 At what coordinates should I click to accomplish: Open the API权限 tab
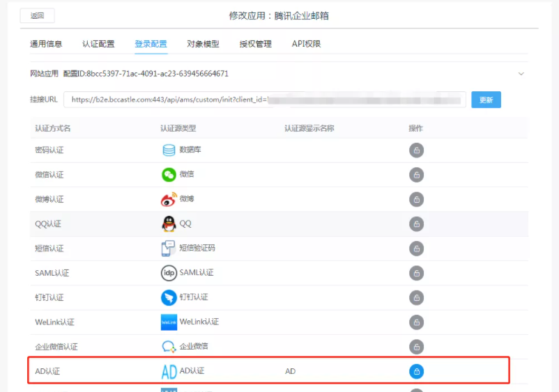306,44
